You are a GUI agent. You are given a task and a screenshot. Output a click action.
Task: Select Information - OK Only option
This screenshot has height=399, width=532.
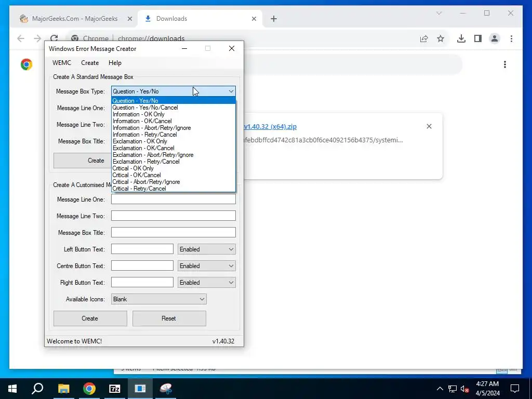pyautogui.click(x=174, y=114)
